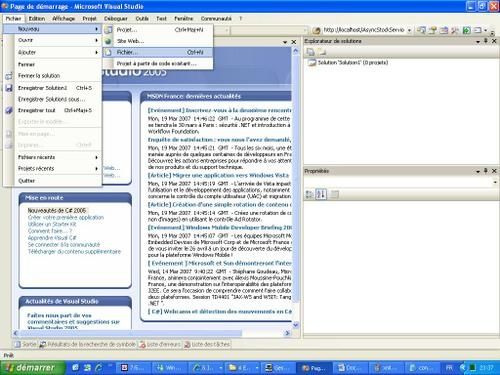
Task: Open the Déboguer menu
Action: [x=116, y=19]
